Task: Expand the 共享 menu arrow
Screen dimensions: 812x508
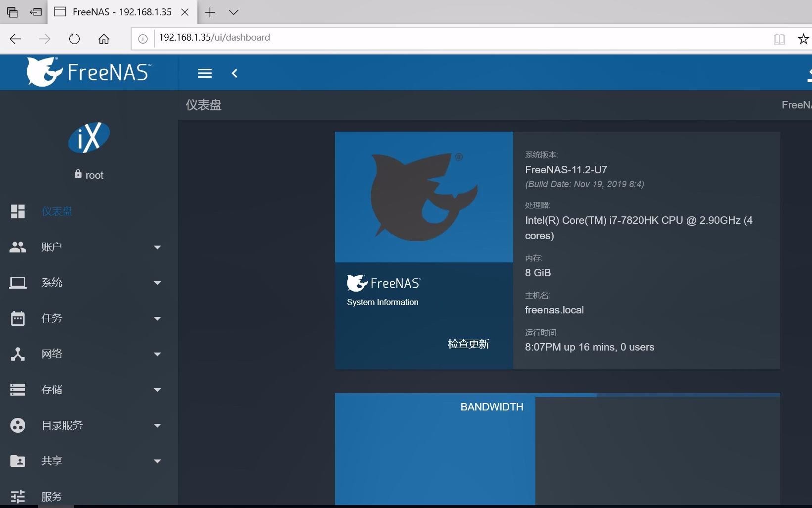Action: (157, 461)
